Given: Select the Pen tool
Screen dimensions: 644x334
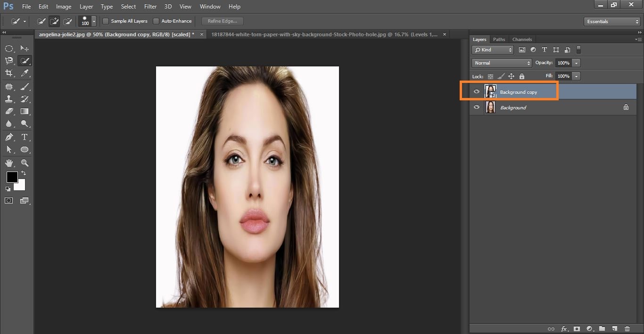Looking at the screenshot, I should [x=9, y=137].
